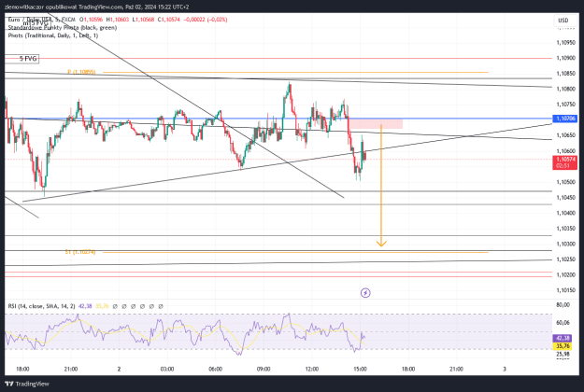
Task: Select the Pivots (Traditional, Daily) indicator legend
Action: coord(53,35)
